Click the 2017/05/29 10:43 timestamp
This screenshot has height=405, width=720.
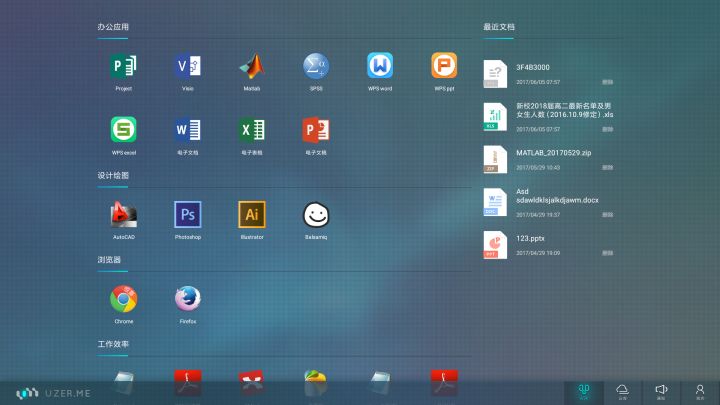tap(538, 168)
